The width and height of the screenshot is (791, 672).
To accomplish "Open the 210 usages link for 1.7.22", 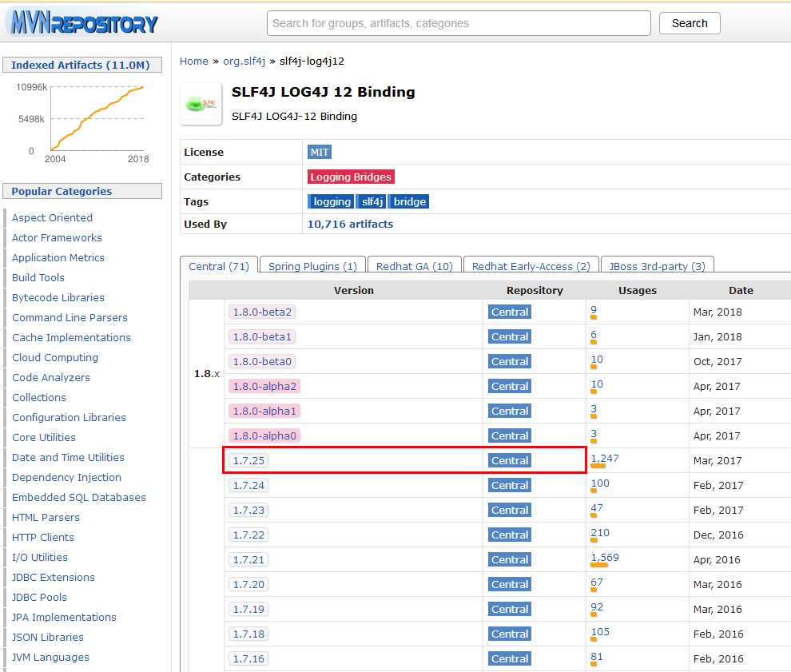I will pos(600,532).
